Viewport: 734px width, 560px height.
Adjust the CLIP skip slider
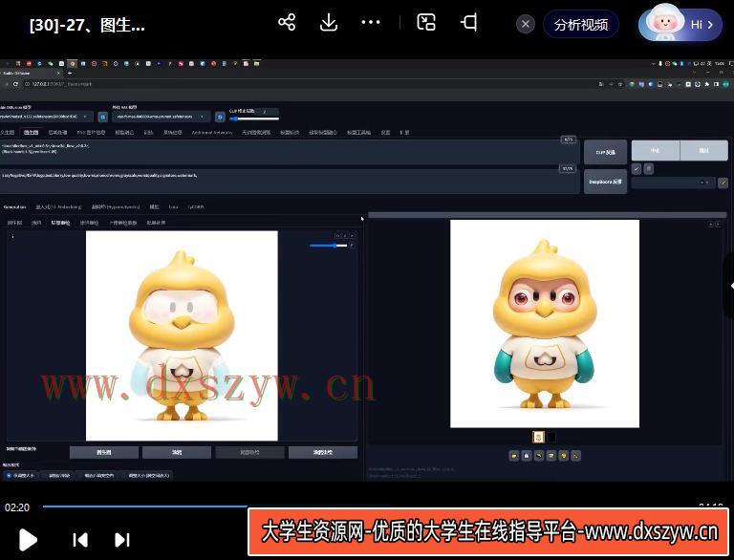tap(253, 118)
